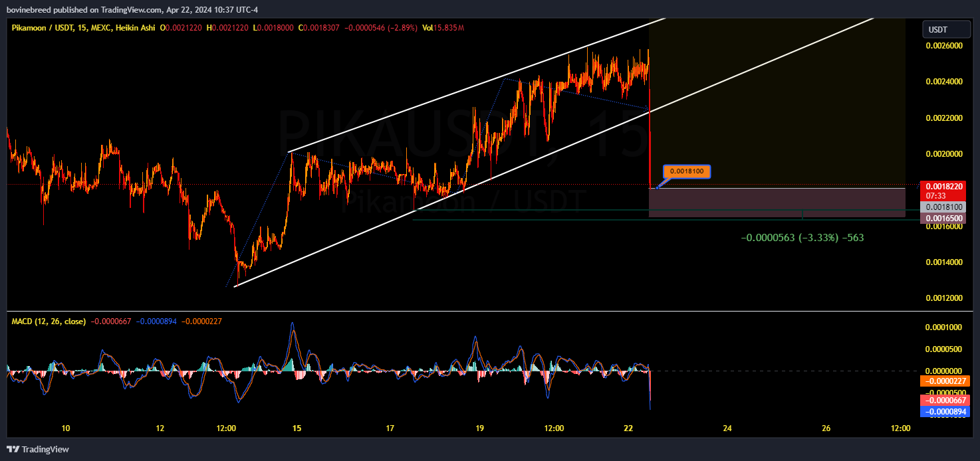Click the 07:33 candle countdown
This screenshot has width=980, height=461.
(936, 196)
